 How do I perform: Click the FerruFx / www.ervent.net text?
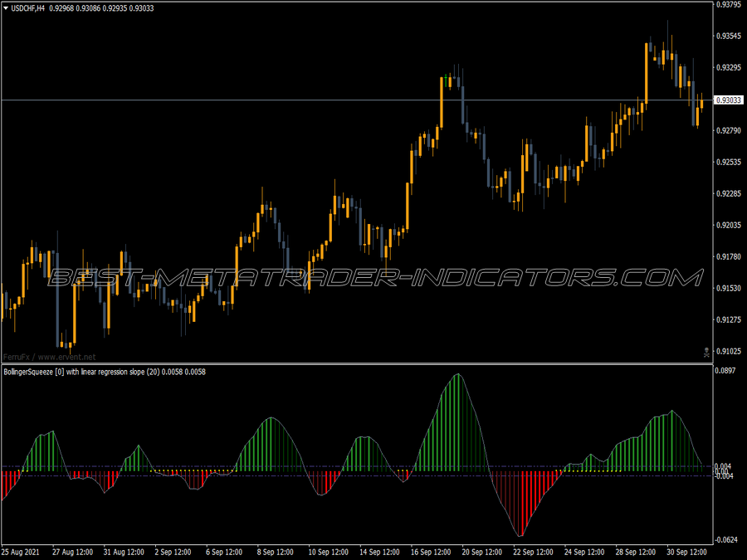pos(50,357)
